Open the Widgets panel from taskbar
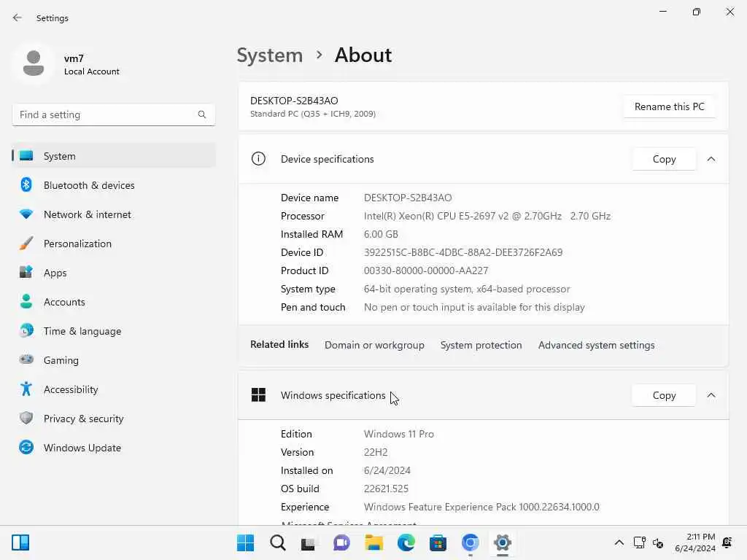The width and height of the screenshot is (747, 560). [20, 542]
